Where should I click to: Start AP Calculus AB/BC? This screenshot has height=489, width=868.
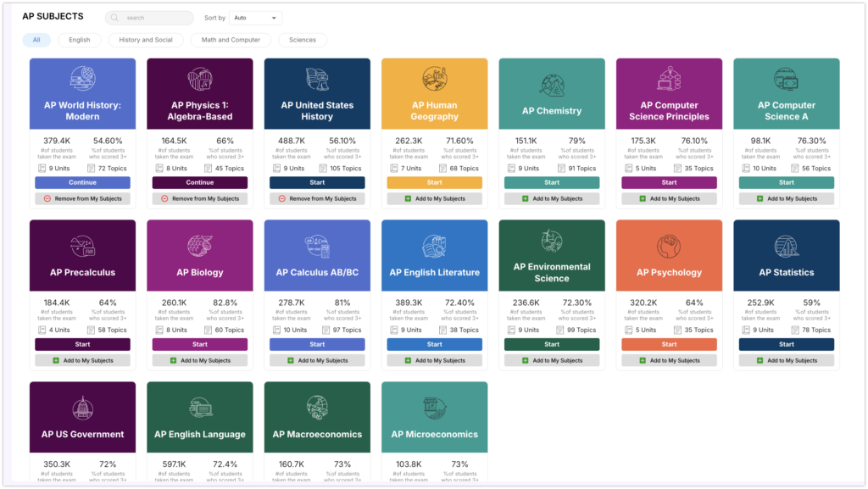tap(317, 345)
